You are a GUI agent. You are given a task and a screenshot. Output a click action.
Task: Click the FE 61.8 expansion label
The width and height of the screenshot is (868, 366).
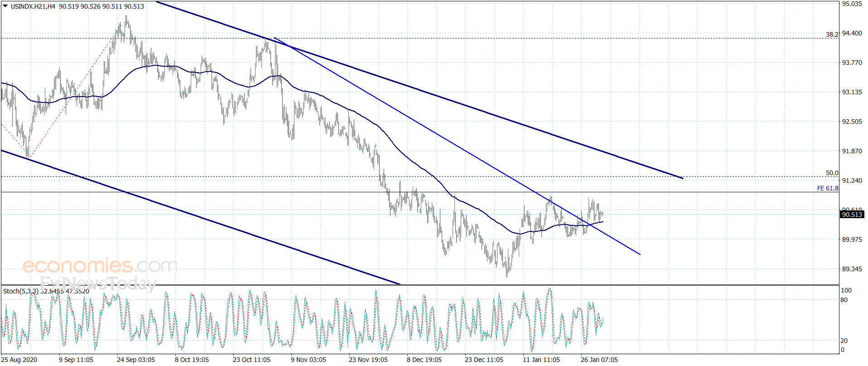[828, 188]
